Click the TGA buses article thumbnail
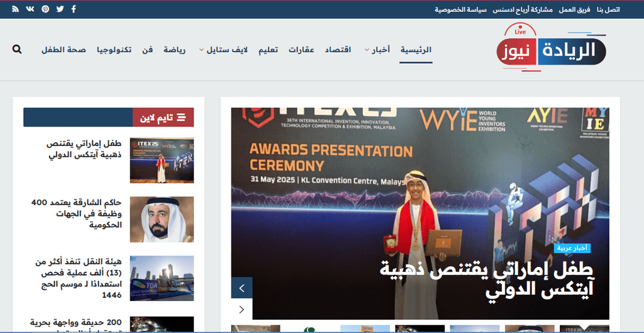This screenshot has height=333, width=644. tap(162, 278)
